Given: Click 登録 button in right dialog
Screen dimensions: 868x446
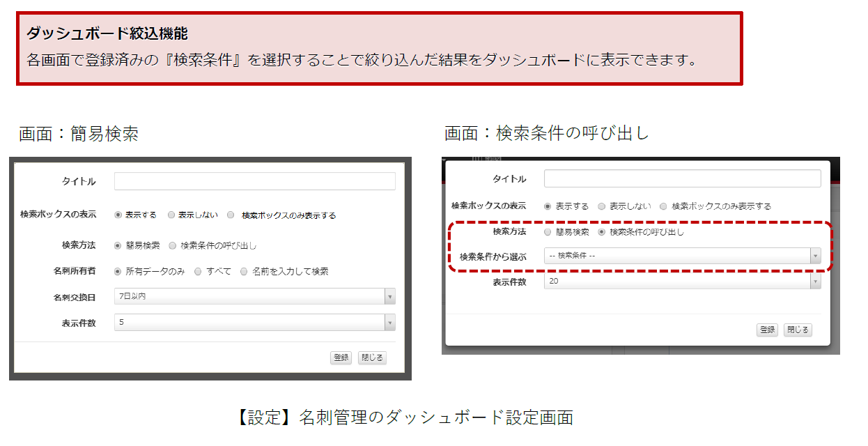Looking at the screenshot, I should (x=767, y=330).
